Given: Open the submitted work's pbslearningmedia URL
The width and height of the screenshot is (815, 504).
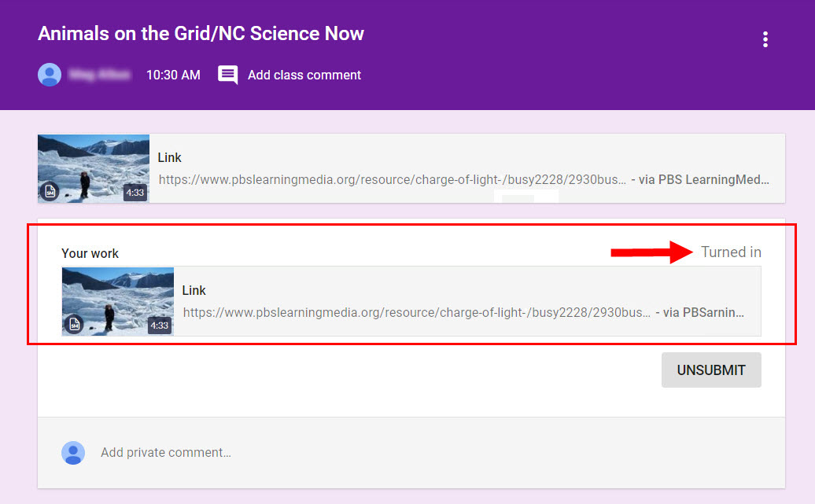Looking at the screenshot, I should pos(416,312).
